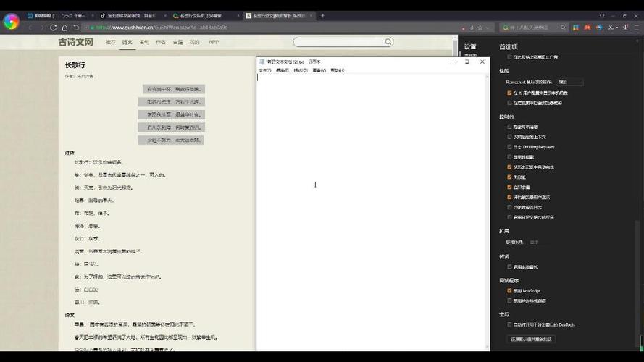Image resolution: width=644 pixels, height=362 pixels.
Task: Toggle JavaScript checkbox under 调试程序 section
Action: point(509,290)
